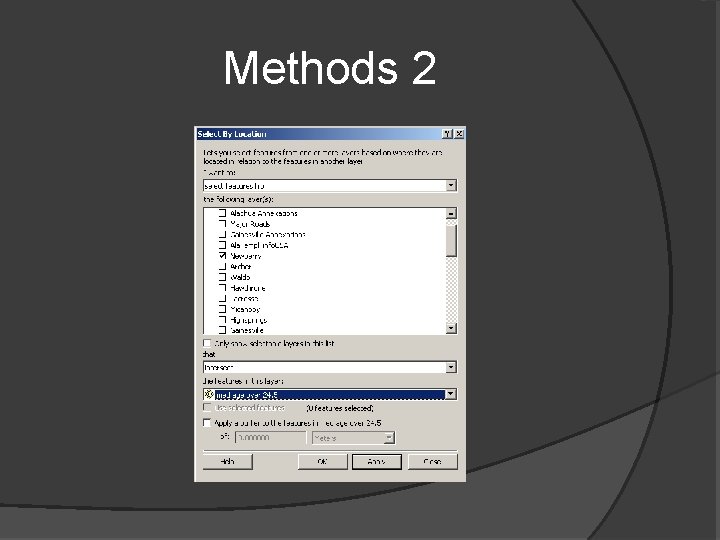Enable 'Only show selectable layers in this list'
Viewport: 720px width, 540px height.
207,343
